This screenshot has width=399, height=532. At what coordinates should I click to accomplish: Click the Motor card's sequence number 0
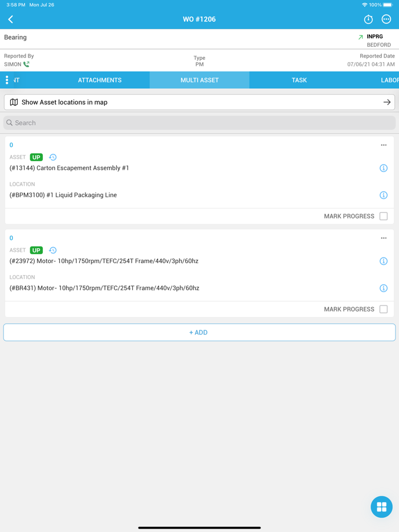(11, 238)
